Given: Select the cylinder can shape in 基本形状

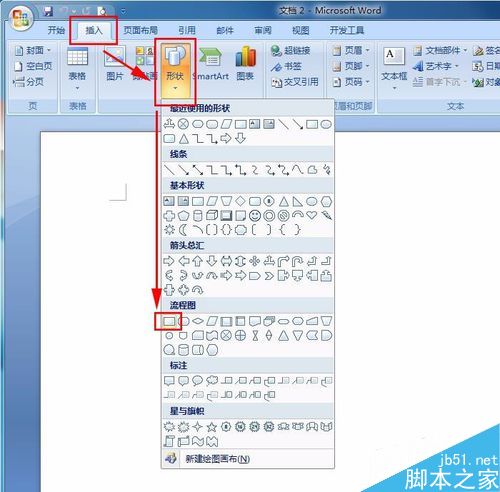Looking at the screenshot, I should pos(198,216).
